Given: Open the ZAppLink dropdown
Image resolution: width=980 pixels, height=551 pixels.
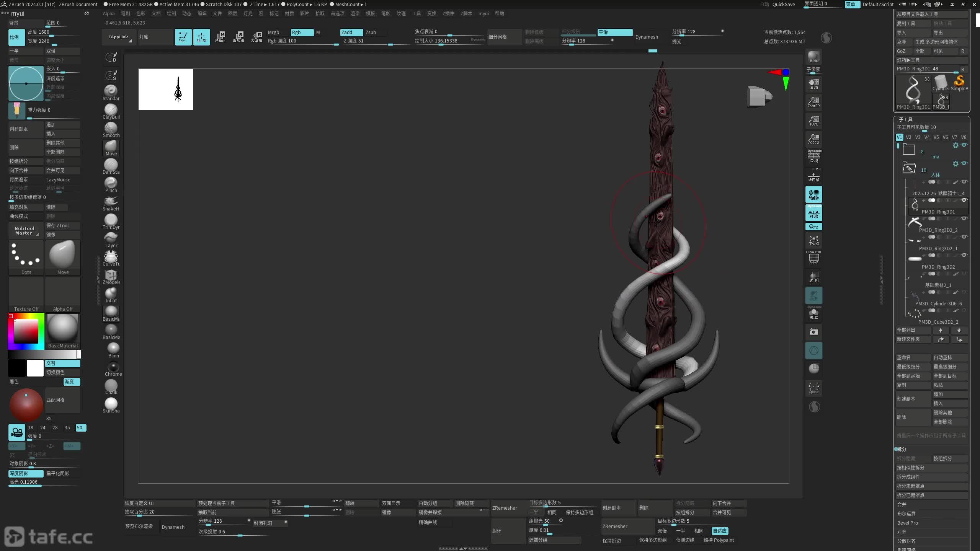Looking at the screenshot, I should click(118, 37).
